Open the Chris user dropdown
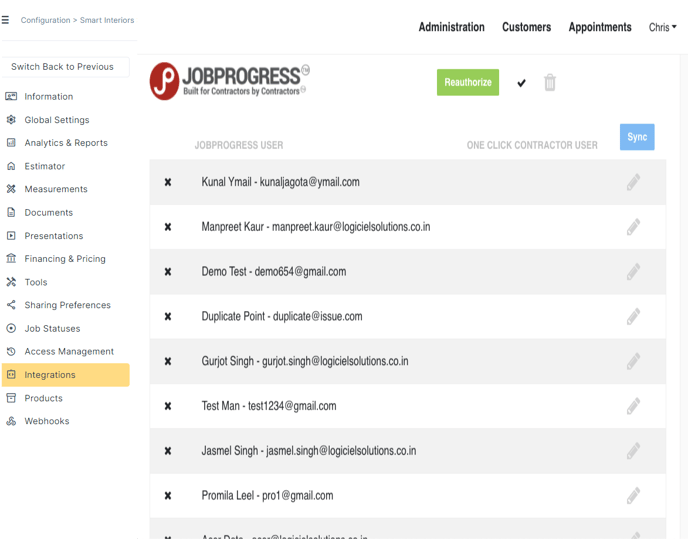 click(663, 27)
